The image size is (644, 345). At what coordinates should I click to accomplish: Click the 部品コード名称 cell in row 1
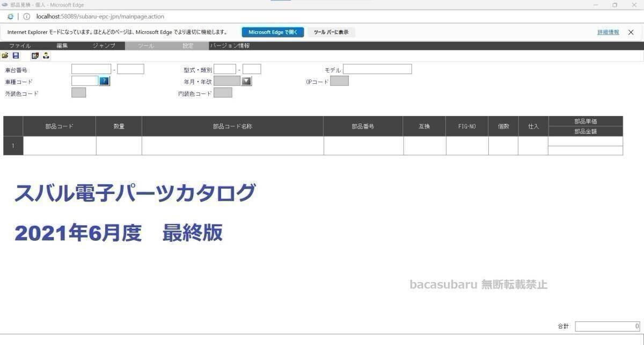tap(233, 146)
